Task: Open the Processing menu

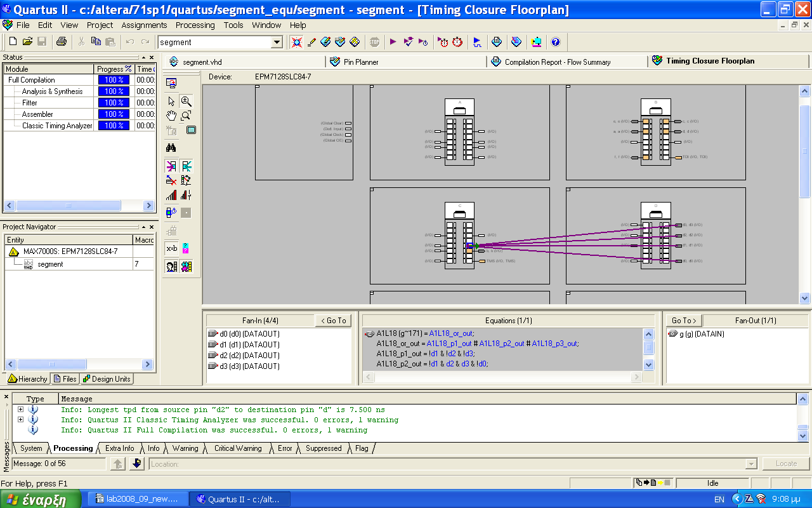Action: 195,25
